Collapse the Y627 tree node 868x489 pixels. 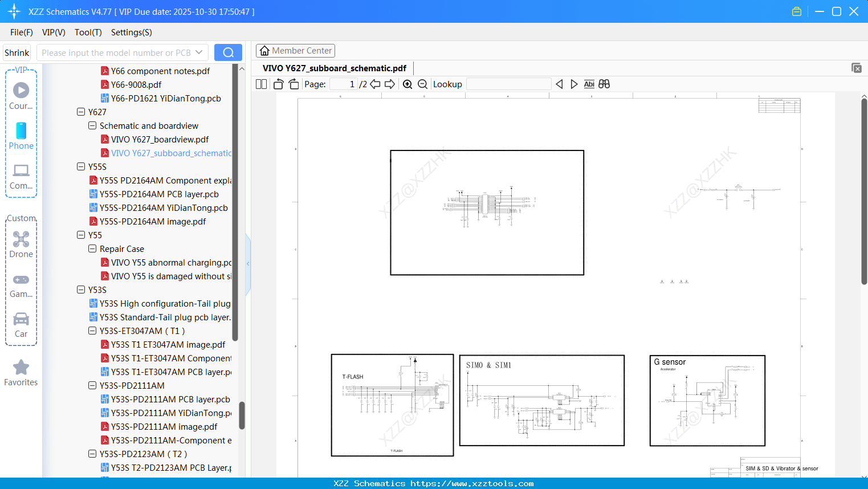click(x=81, y=112)
